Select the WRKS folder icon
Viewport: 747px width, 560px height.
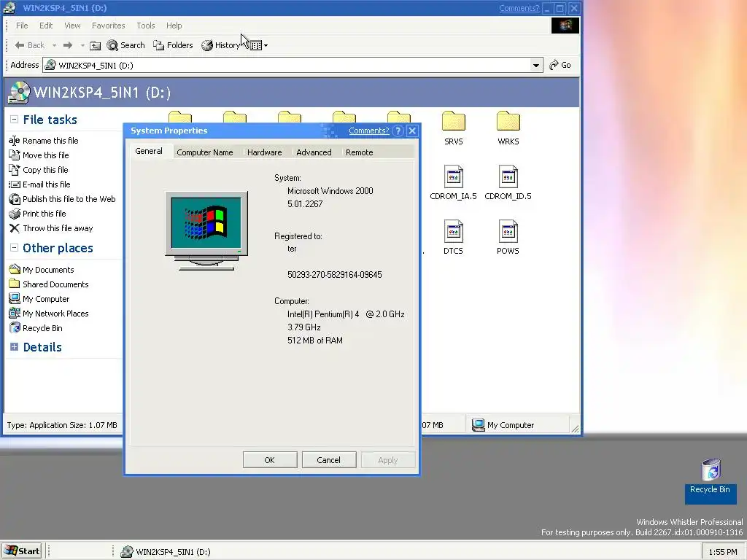pos(508,122)
